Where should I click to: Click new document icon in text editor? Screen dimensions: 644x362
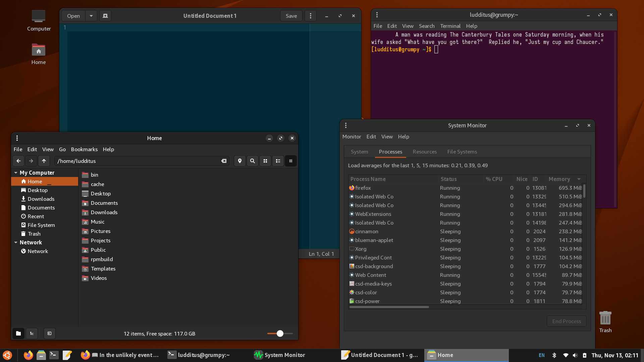[105, 16]
